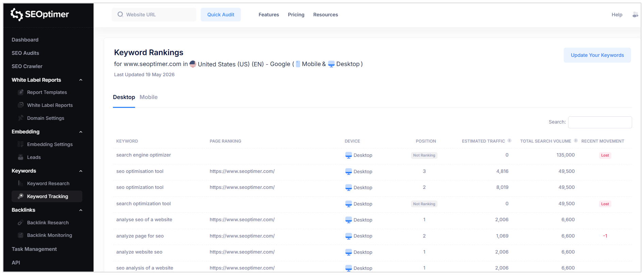
Task: Open the Resources menu
Action: (326, 15)
